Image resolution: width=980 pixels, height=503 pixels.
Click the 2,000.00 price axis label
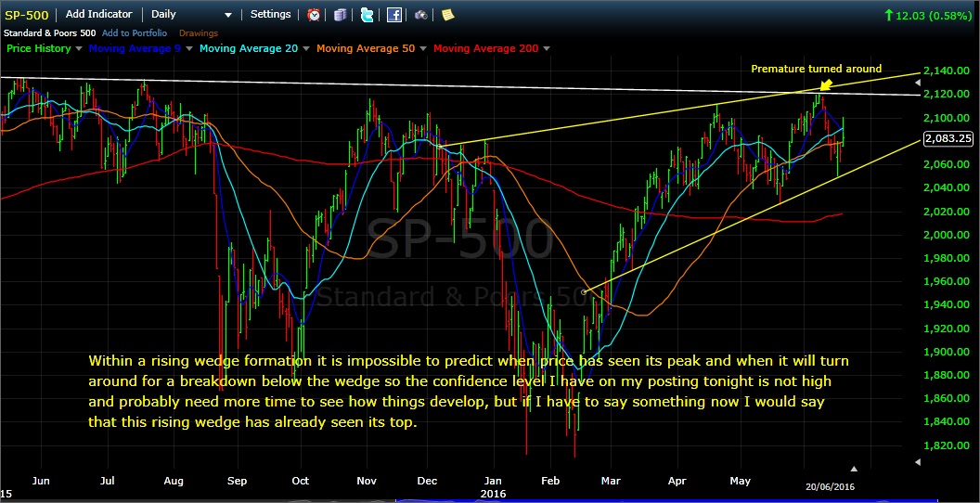tap(948, 235)
